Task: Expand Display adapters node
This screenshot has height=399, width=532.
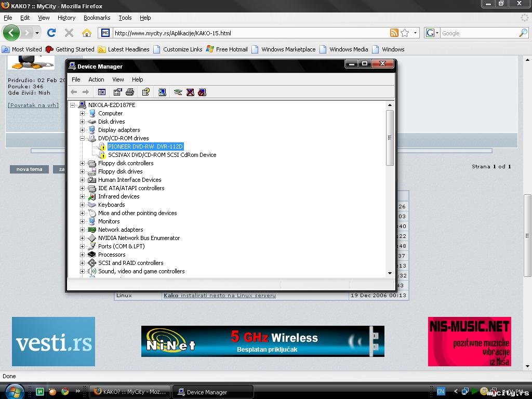Action: coord(82,130)
